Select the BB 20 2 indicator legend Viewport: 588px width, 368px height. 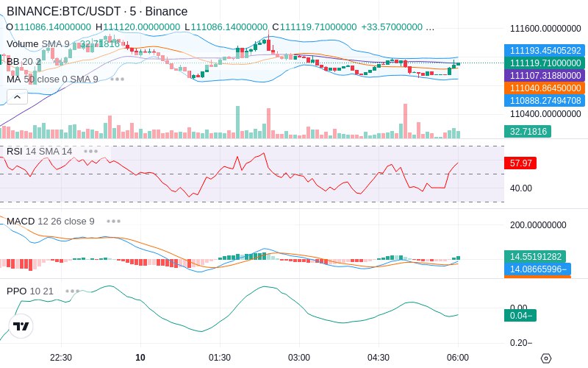24,62
